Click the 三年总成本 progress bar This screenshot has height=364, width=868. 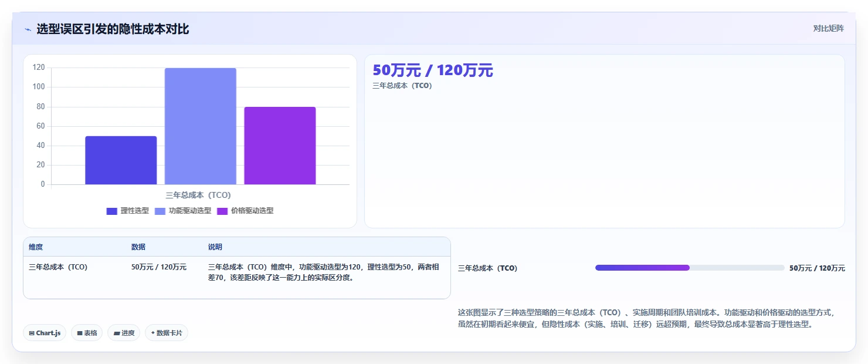[x=690, y=268]
